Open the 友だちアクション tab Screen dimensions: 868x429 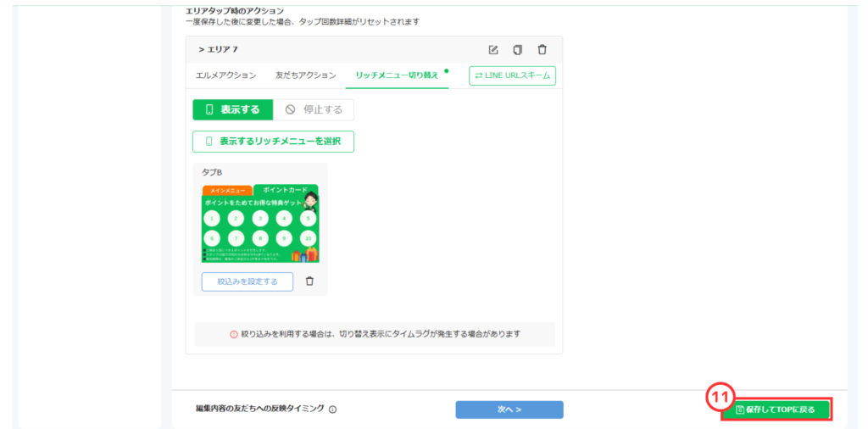tap(305, 75)
